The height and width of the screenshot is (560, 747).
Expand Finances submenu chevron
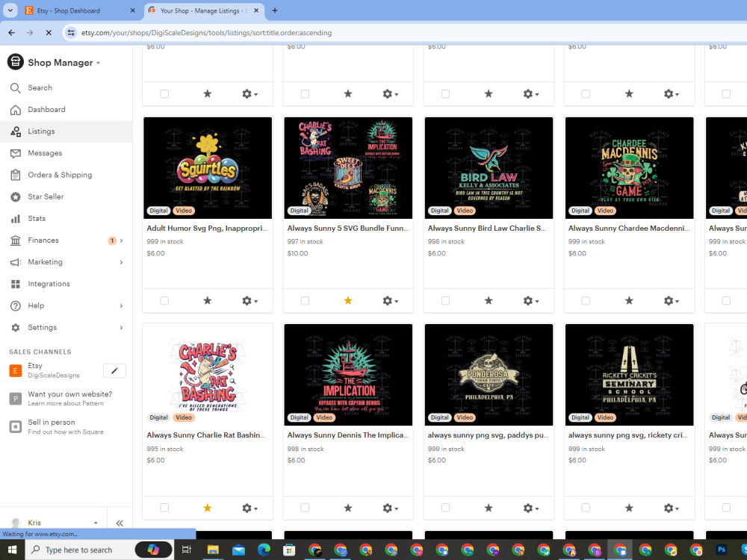tap(122, 240)
